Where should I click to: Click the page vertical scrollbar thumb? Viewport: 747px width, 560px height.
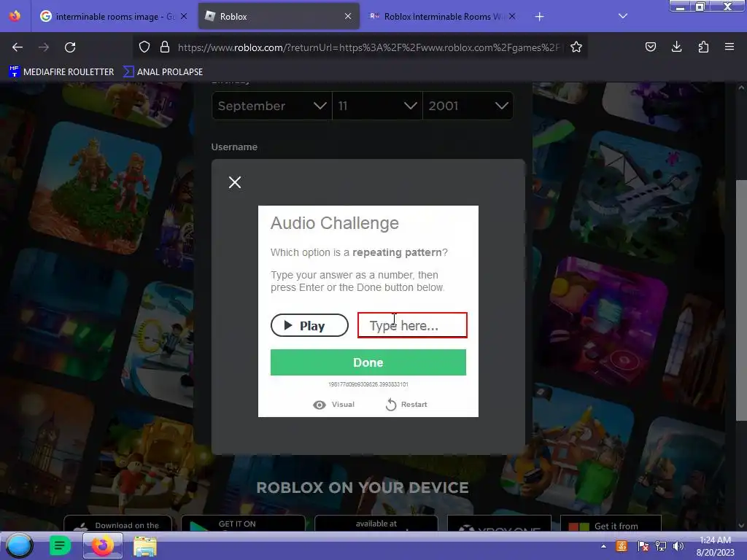coord(741,300)
